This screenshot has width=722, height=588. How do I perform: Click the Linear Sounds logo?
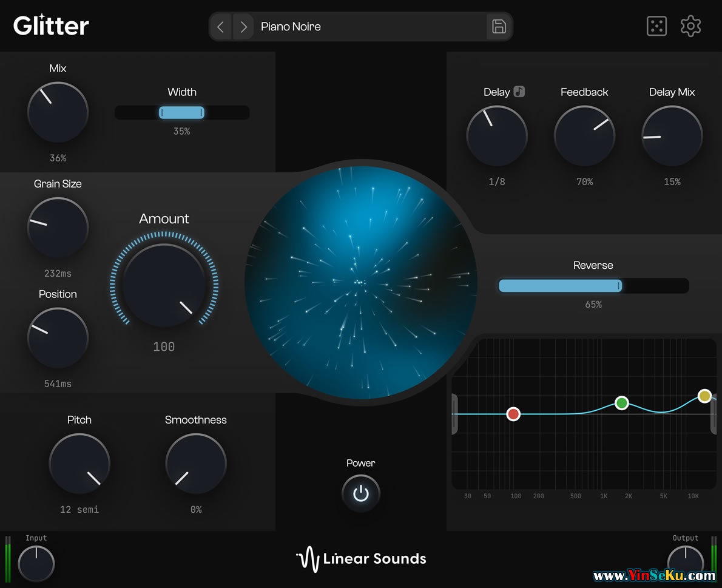coord(361,559)
